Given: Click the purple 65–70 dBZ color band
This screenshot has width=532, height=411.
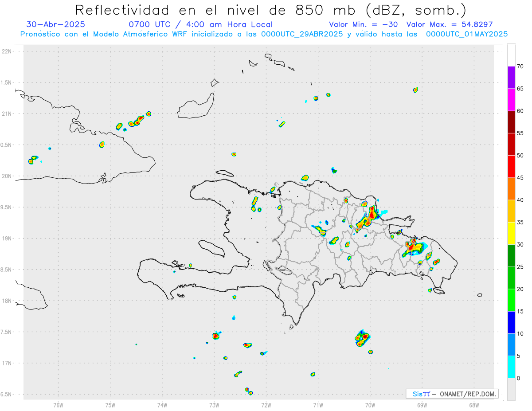Looking at the screenshot, I should click(511, 78).
